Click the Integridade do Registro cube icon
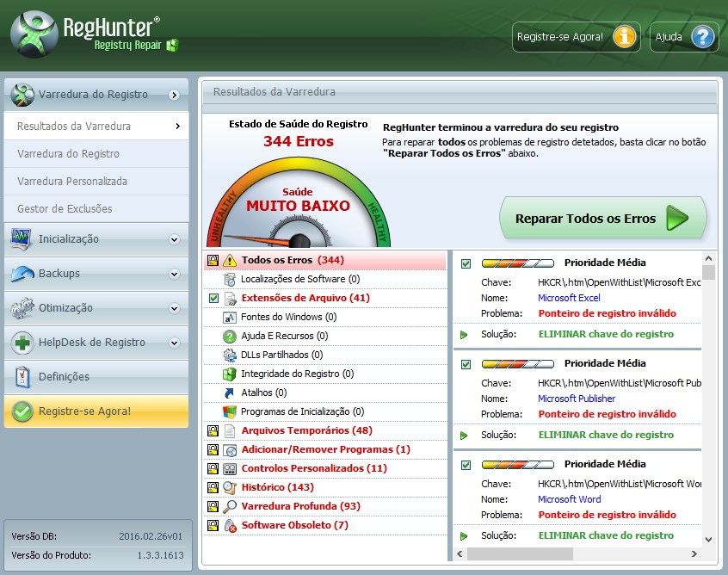728x575 pixels. click(230, 374)
